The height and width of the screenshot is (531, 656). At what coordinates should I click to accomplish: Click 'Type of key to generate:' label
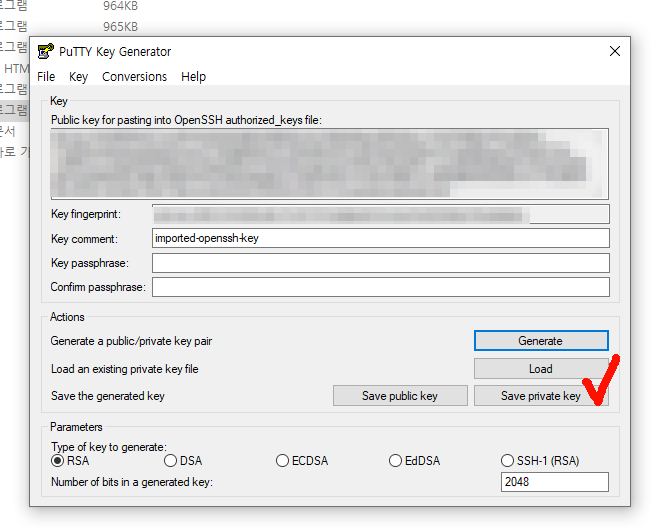(x=109, y=447)
